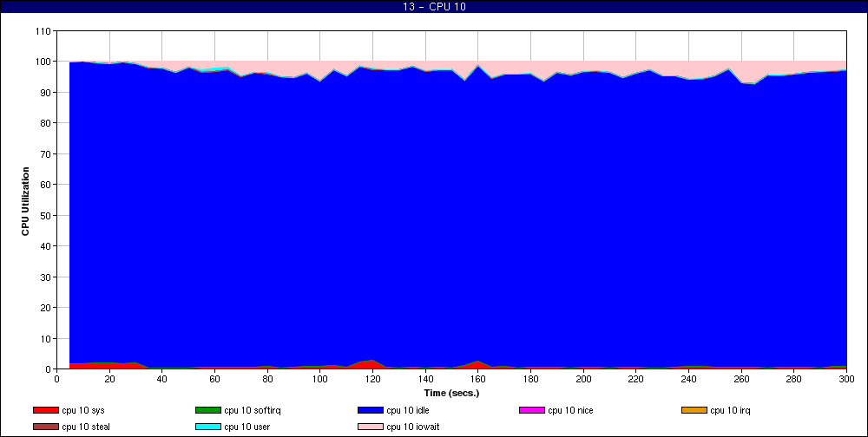The height and width of the screenshot is (437, 868).
Task: Click the 300 tick label on time axis
Action: pyautogui.click(x=847, y=379)
